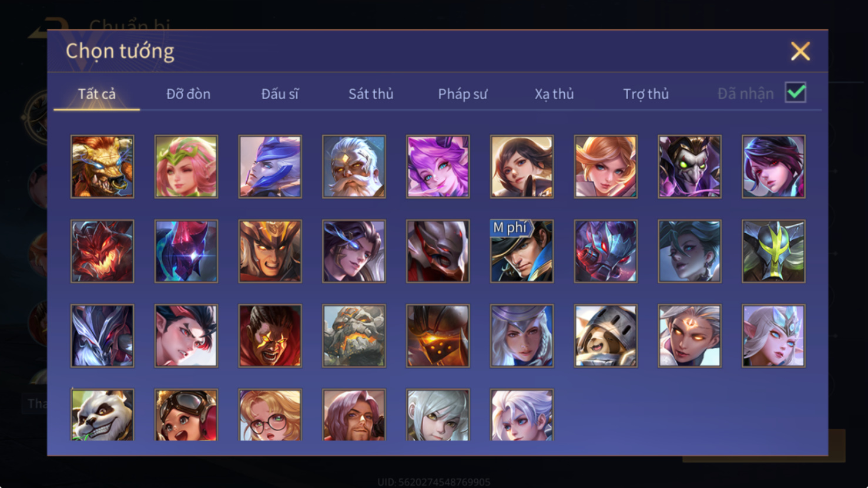Open the "Sát thủ" tab
The height and width of the screenshot is (488, 868).
[x=371, y=94]
